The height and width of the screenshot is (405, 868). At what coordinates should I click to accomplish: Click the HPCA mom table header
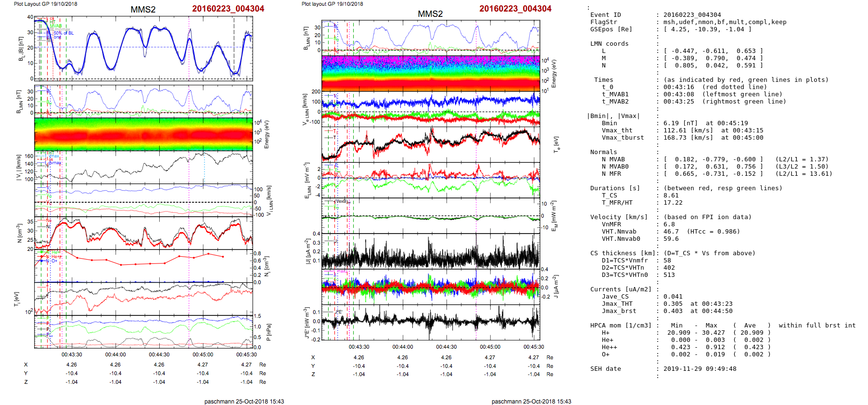point(621,326)
